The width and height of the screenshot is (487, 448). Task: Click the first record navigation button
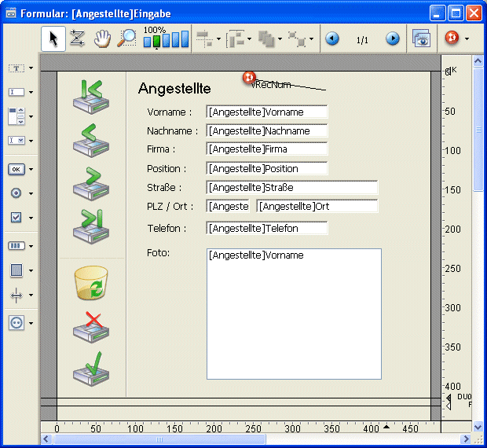91,97
